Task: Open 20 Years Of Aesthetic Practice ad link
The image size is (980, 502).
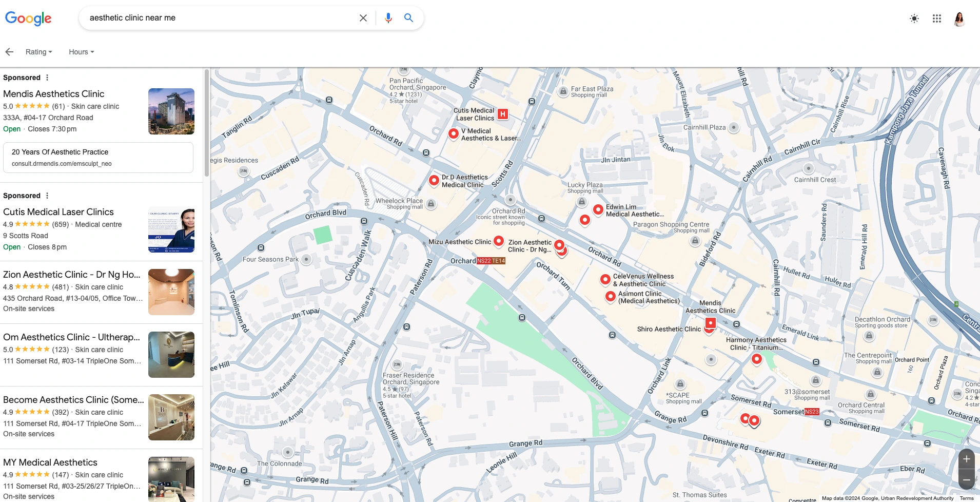Action: [x=98, y=158]
